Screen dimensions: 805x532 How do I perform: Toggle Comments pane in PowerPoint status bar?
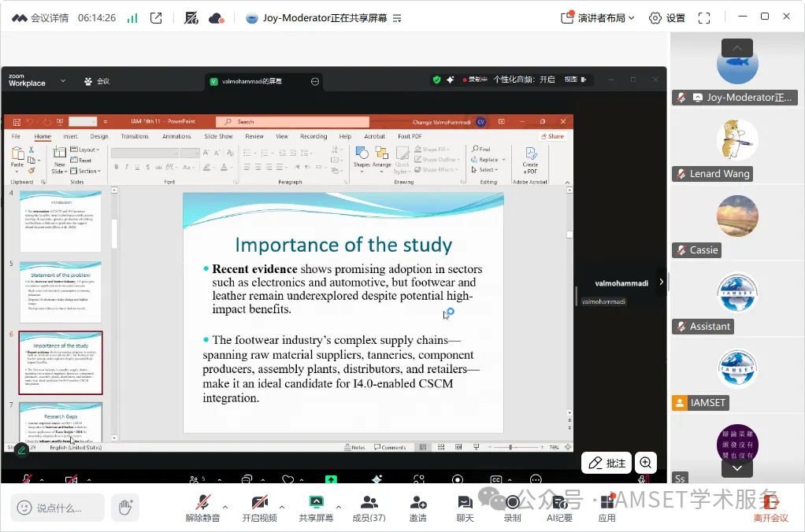coord(390,447)
